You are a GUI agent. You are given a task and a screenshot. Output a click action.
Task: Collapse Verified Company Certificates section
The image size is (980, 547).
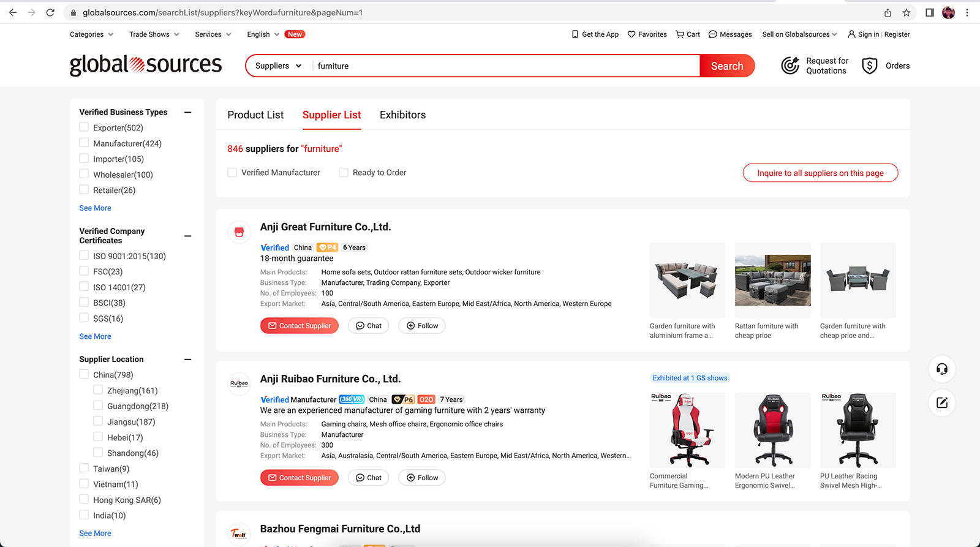[x=188, y=236]
